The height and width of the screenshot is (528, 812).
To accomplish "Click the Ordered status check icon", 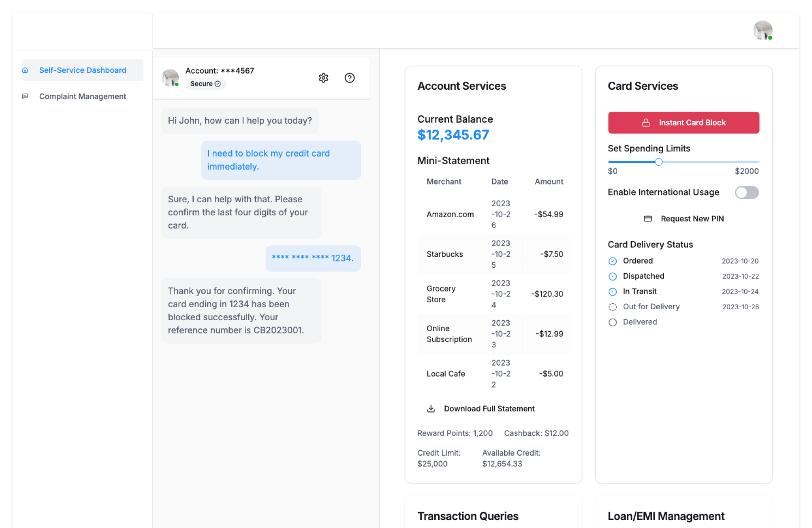I will pyautogui.click(x=612, y=261).
